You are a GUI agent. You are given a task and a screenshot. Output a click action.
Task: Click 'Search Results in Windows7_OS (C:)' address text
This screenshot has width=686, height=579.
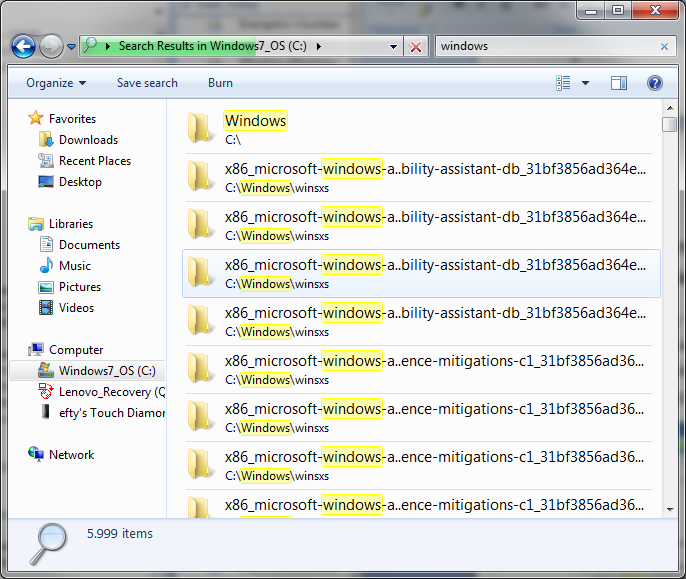213,46
